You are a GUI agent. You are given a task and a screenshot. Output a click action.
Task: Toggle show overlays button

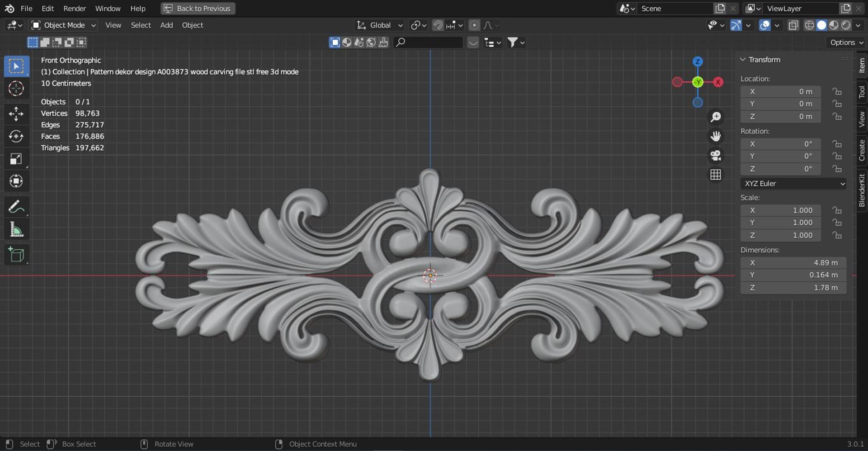[x=764, y=25]
